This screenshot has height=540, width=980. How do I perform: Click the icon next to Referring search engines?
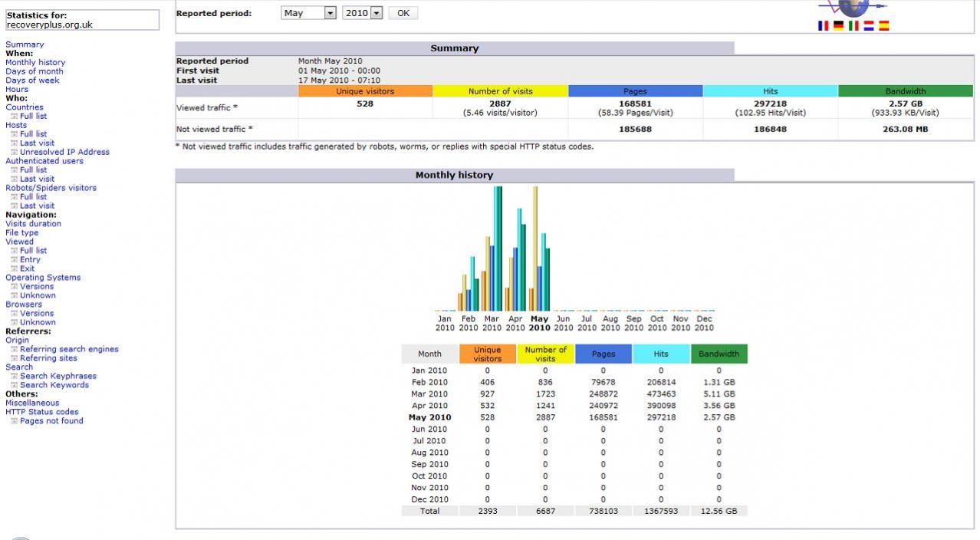point(14,350)
